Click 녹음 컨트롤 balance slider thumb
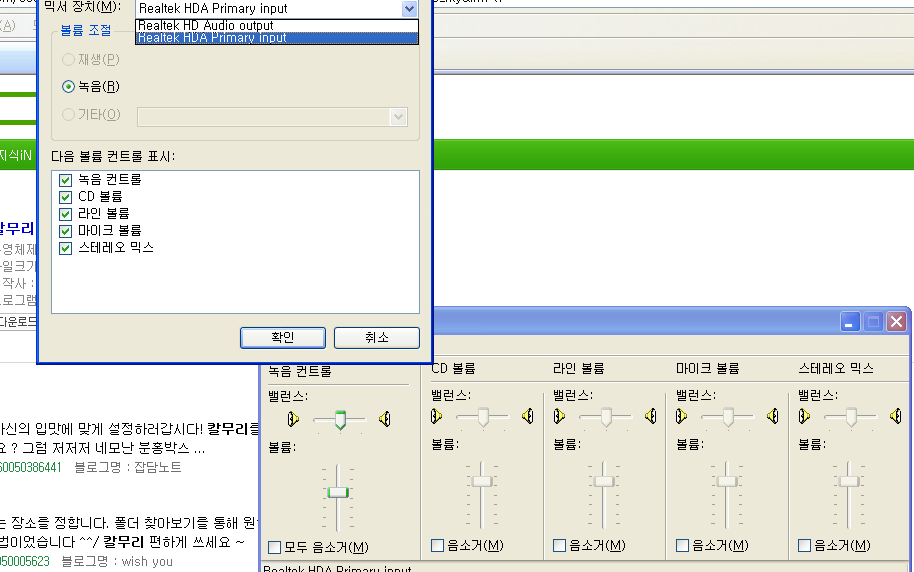This screenshot has width=914, height=572. click(x=340, y=419)
